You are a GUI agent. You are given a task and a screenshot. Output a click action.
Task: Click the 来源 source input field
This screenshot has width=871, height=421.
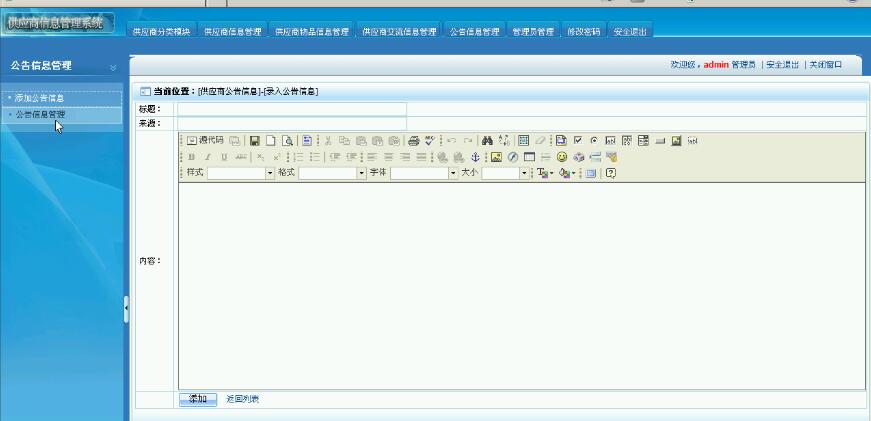pos(292,123)
